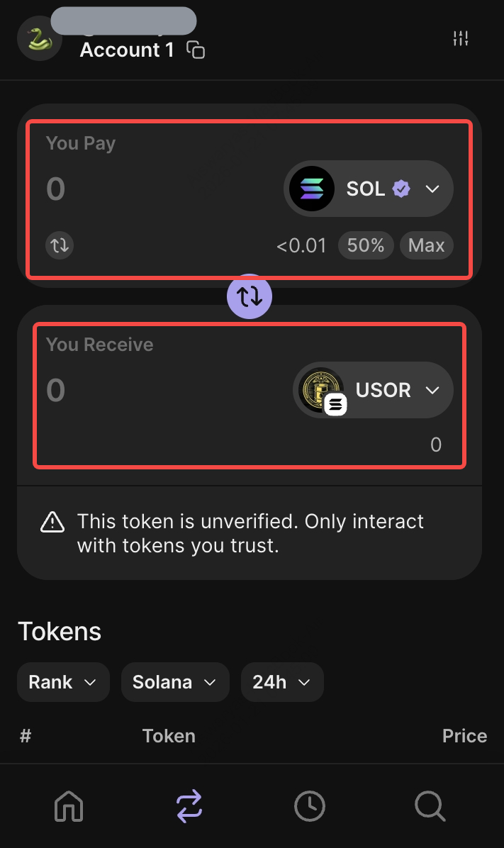Open the Home tab

[69, 806]
